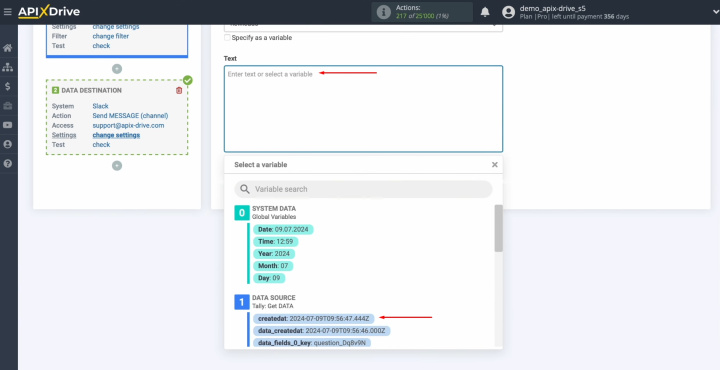Click the Variable search field
720x370 pixels.
[363, 189]
